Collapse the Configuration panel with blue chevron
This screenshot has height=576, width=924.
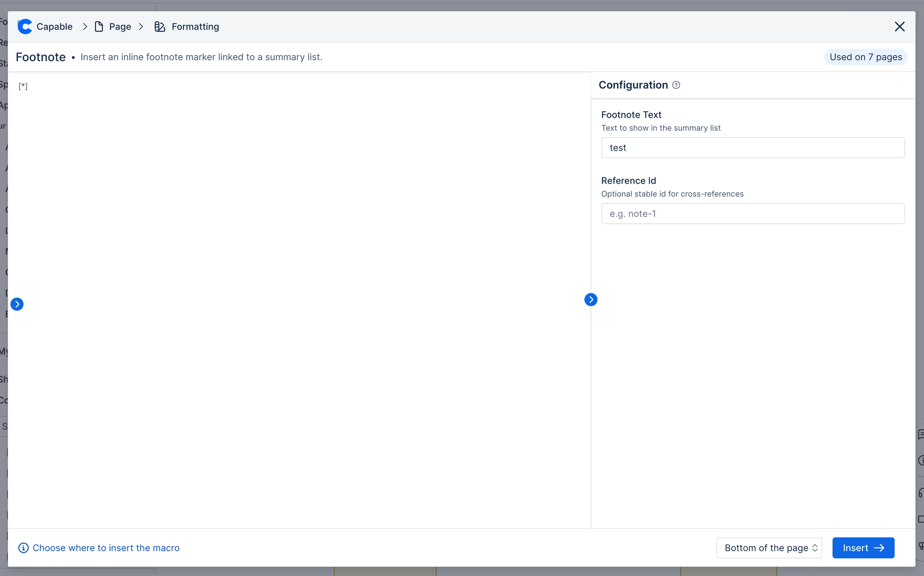coord(591,300)
